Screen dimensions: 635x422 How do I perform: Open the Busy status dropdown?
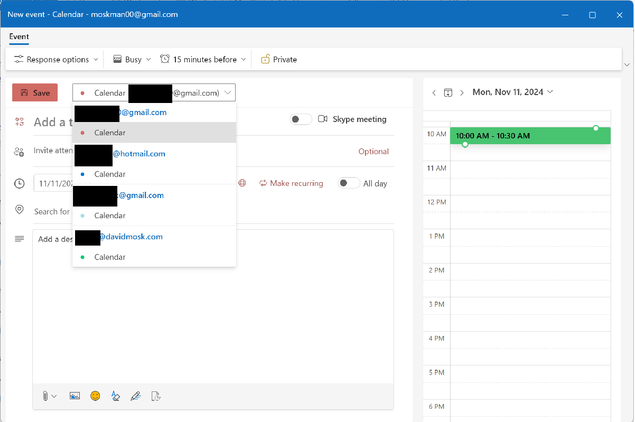coord(132,60)
